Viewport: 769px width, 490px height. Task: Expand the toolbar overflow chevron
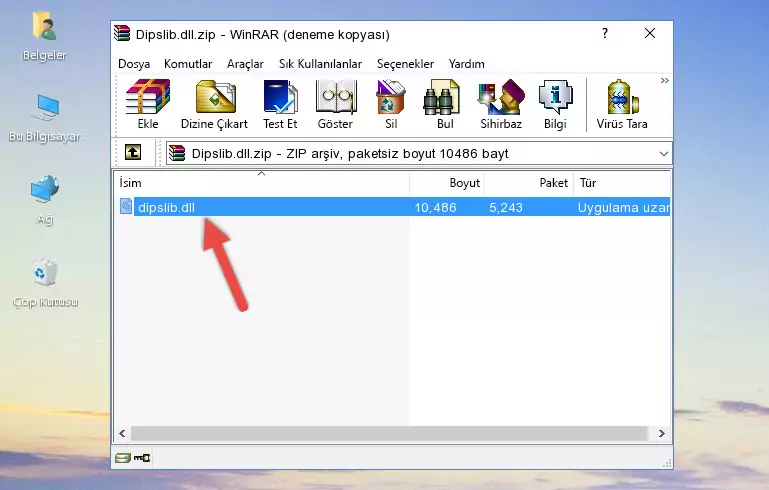tap(665, 80)
